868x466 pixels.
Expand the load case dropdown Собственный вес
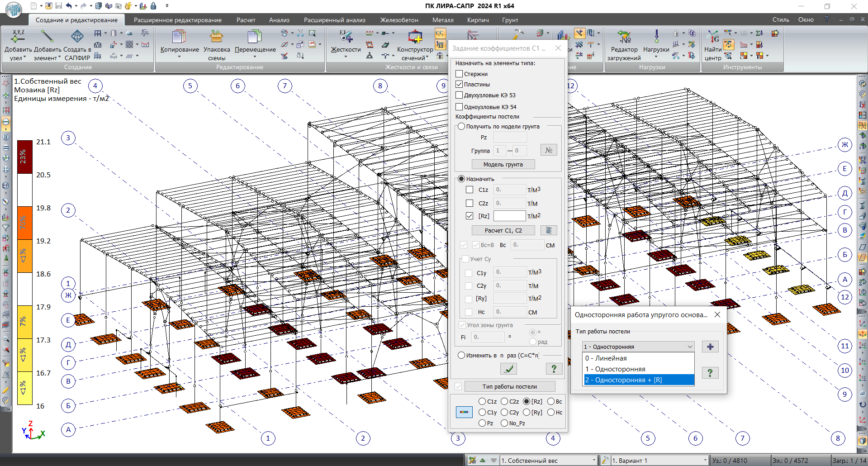click(x=594, y=461)
